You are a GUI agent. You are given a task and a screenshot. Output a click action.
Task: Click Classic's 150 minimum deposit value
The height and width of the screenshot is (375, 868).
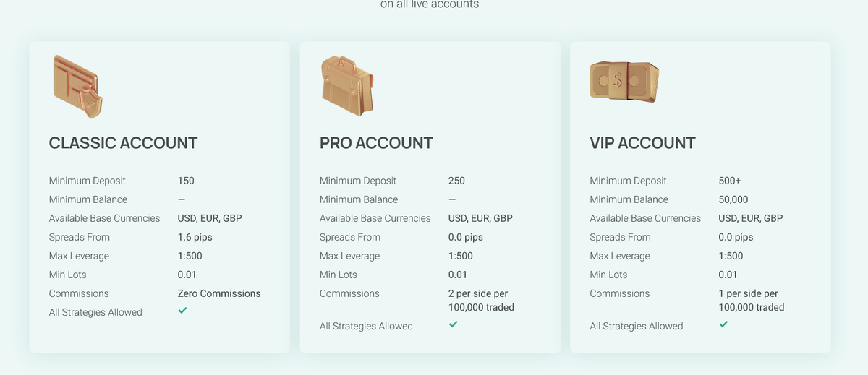pos(186,181)
